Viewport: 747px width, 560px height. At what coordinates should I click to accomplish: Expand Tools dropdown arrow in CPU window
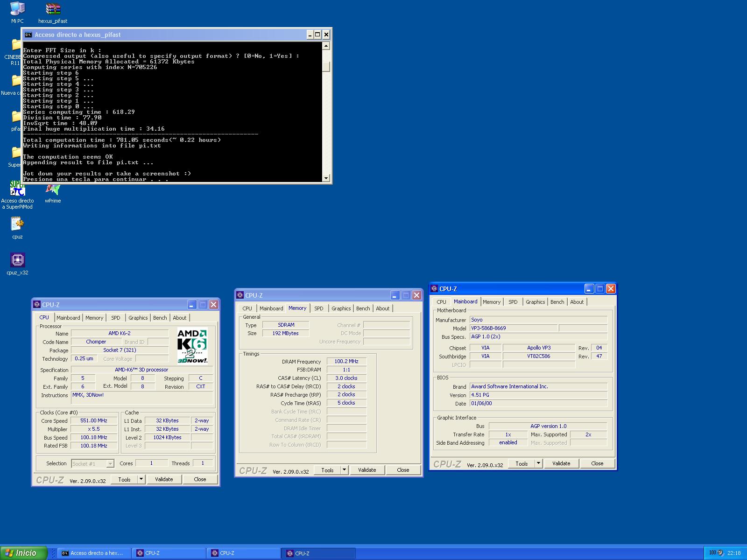141,479
